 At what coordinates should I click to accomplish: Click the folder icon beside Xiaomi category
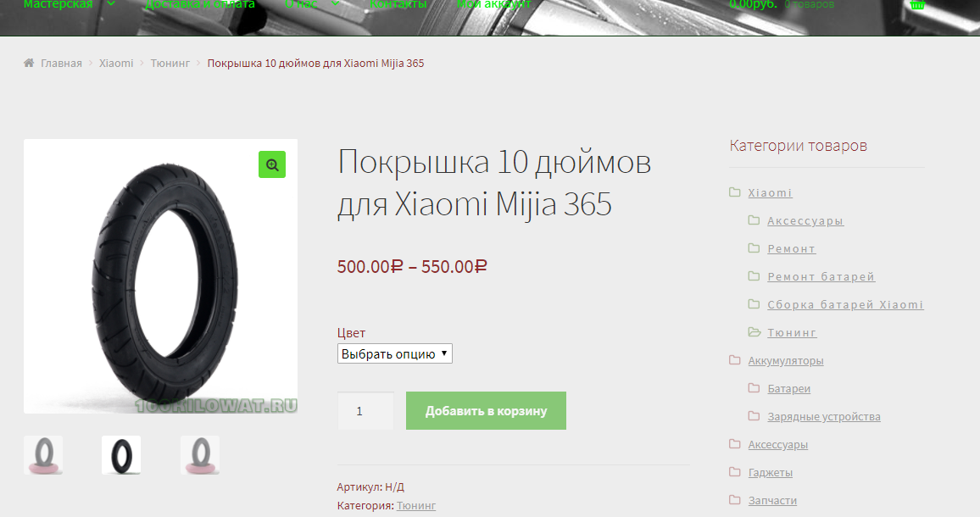(x=734, y=192)
